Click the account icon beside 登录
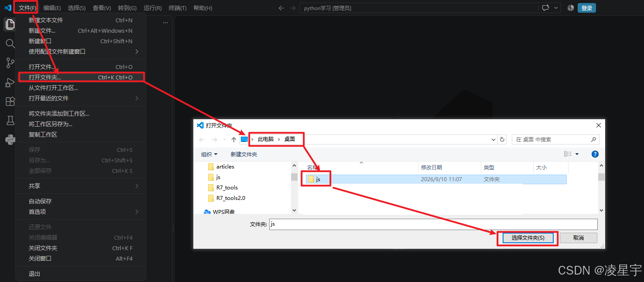Image resolution: width=644 pixels, height=282 pixels. click(x=570, y=8)
